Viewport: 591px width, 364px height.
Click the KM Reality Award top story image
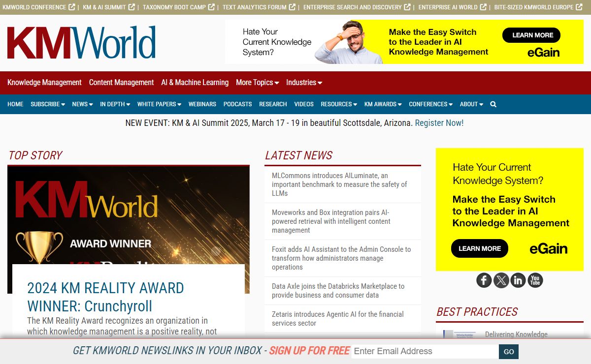tap(128, 216)
